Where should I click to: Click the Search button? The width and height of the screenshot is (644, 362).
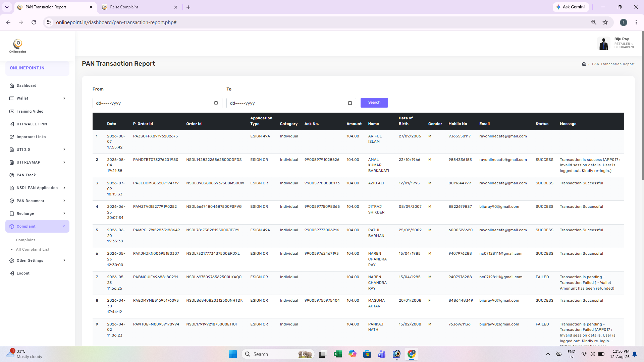[374, 103]
